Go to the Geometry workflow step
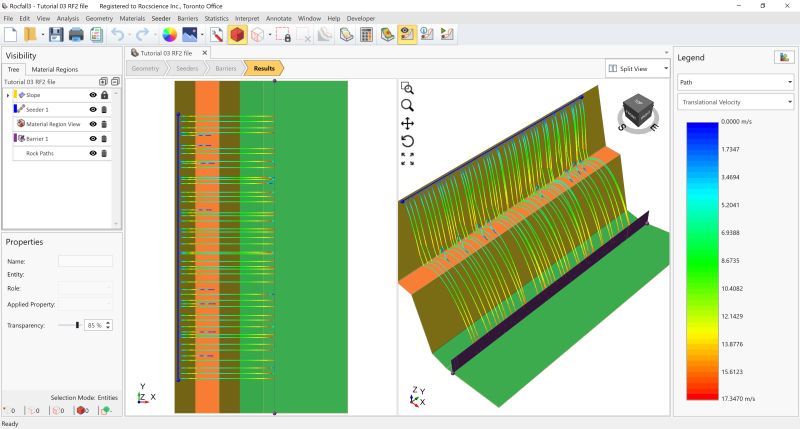This screenshot has width=800, height=429. tap(145, 68)
